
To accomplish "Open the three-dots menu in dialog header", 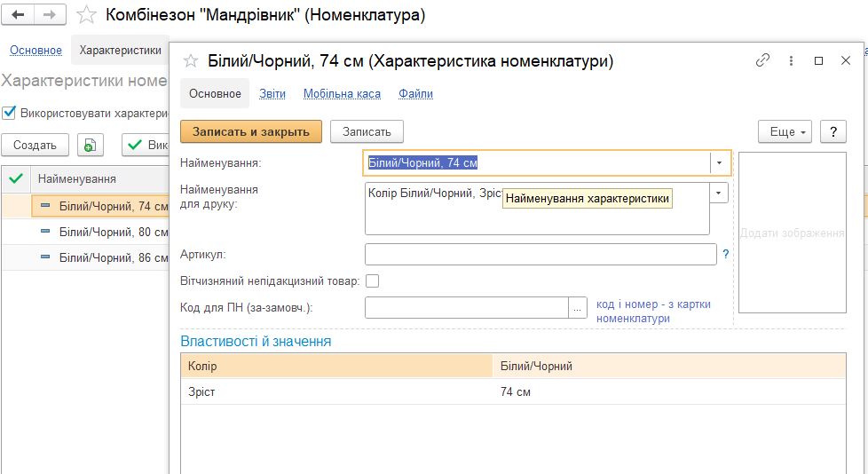I will coord(791,61).
